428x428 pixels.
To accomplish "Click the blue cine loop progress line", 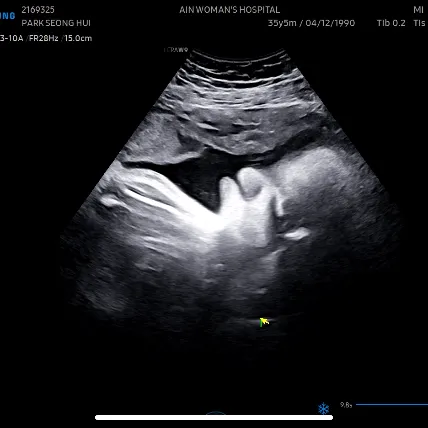I will click(392, 405).
